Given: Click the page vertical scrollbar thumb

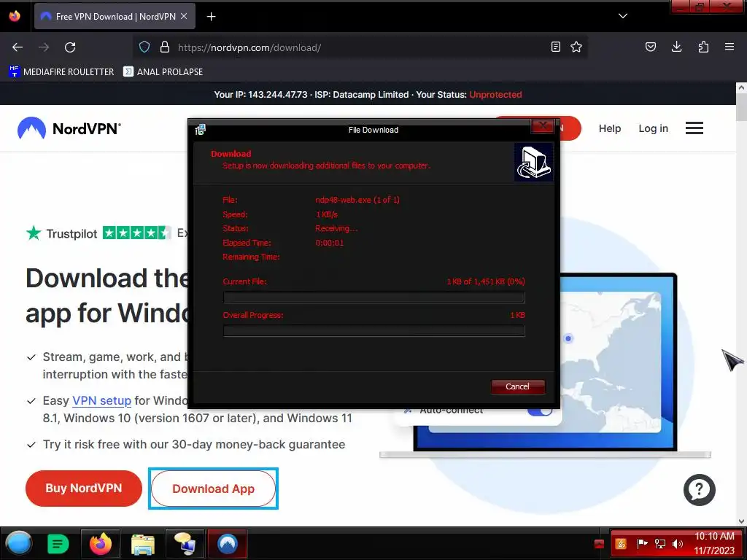Looking at the screenshot, I should click(x=741, y=108).
